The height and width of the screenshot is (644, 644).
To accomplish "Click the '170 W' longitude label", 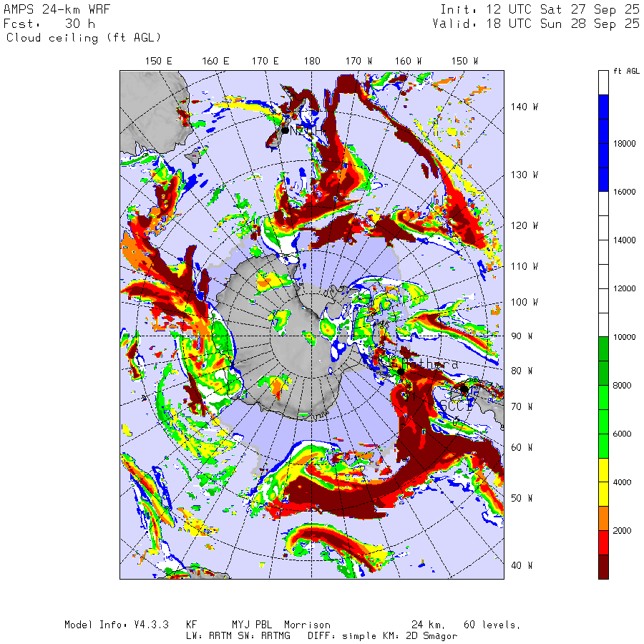I will click(x=358, y=62).
